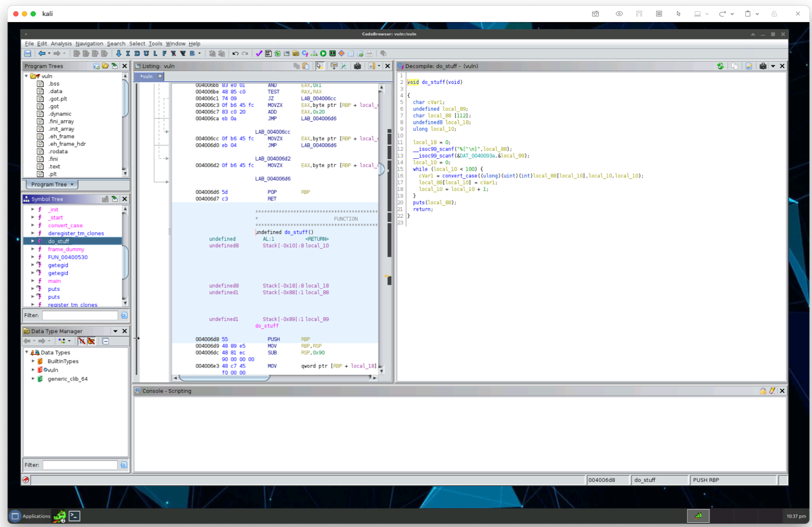Select convert_case in the Symbol Tree
This screenshot has height=527, width=812.
tap(65, 225)
